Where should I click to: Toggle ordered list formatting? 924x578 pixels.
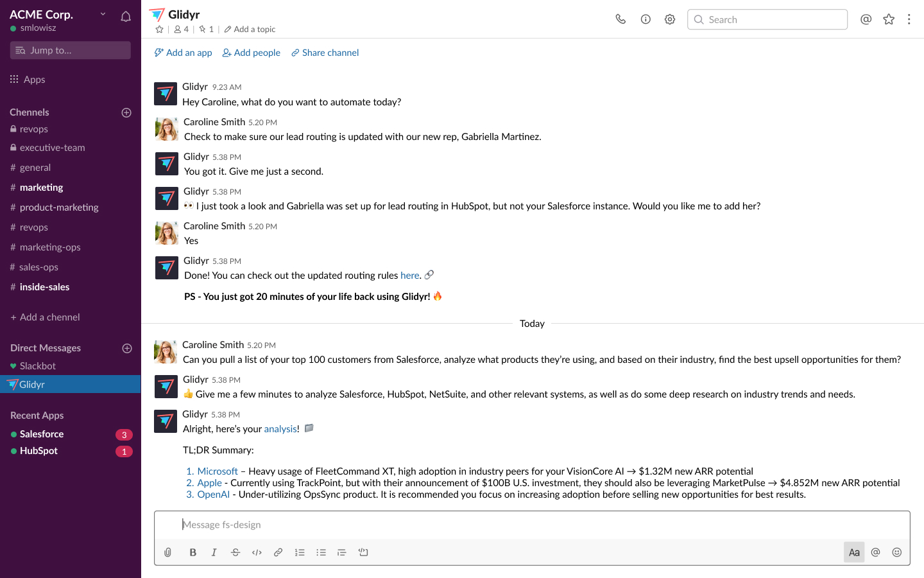(x=300, y=552)
